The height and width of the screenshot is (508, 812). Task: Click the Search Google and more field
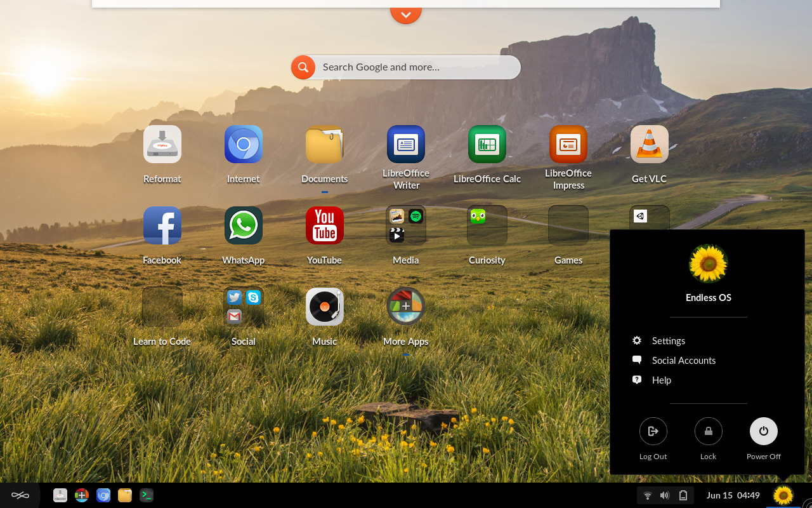pos(416,67)
